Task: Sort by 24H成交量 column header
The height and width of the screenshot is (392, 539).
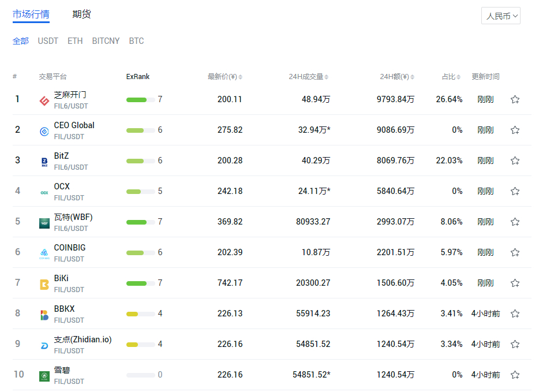Action: (308, 77)
